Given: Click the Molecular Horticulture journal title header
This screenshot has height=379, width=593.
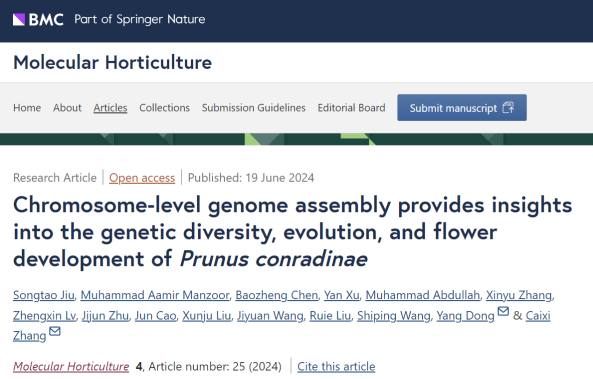Looking at the screenshot, I should pos(113,62).
